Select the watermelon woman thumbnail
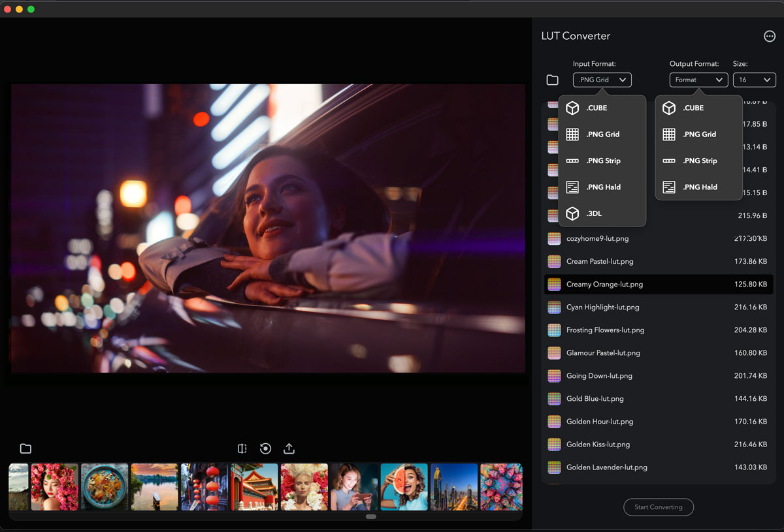 (404, 487)
